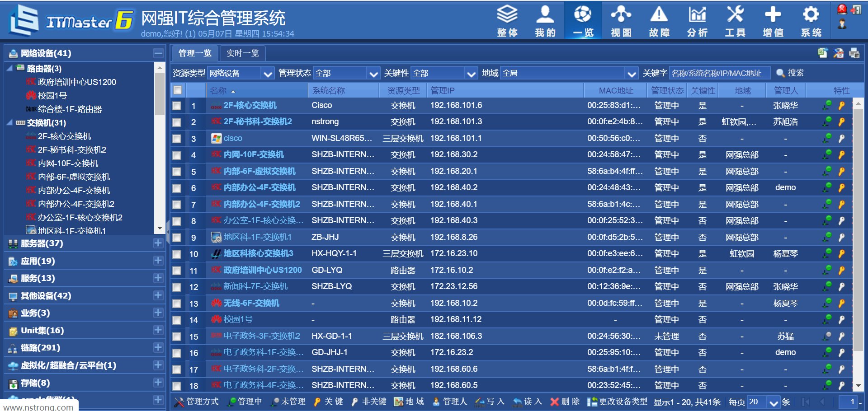Viewport: 868px width, 411px height.
Task: Open the 视图 topology view module
Action: pyautogui.click(x=621, y=21)
